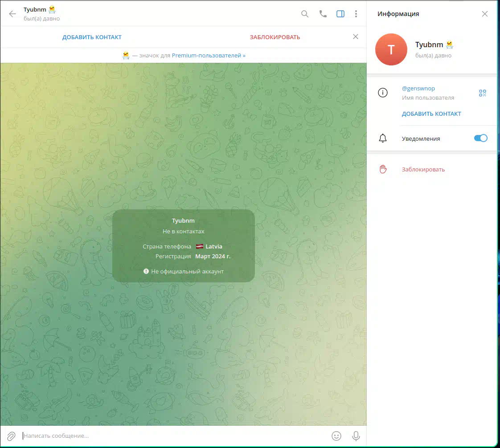The width and height of the screenshot is (500, 448).
Task: Close the Информация panel
Action: click(x=485, y=14)
